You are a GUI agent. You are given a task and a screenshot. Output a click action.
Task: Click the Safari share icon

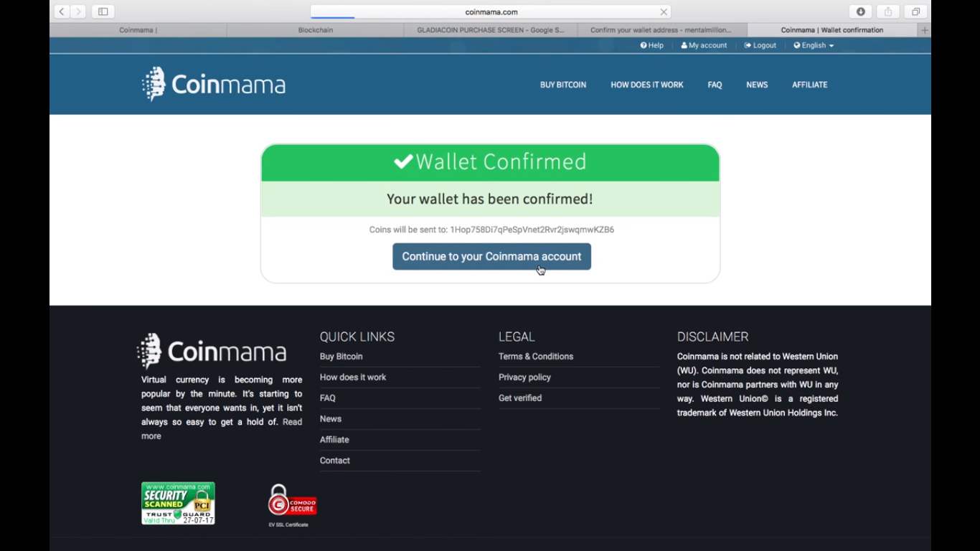[x=888, y=11]
